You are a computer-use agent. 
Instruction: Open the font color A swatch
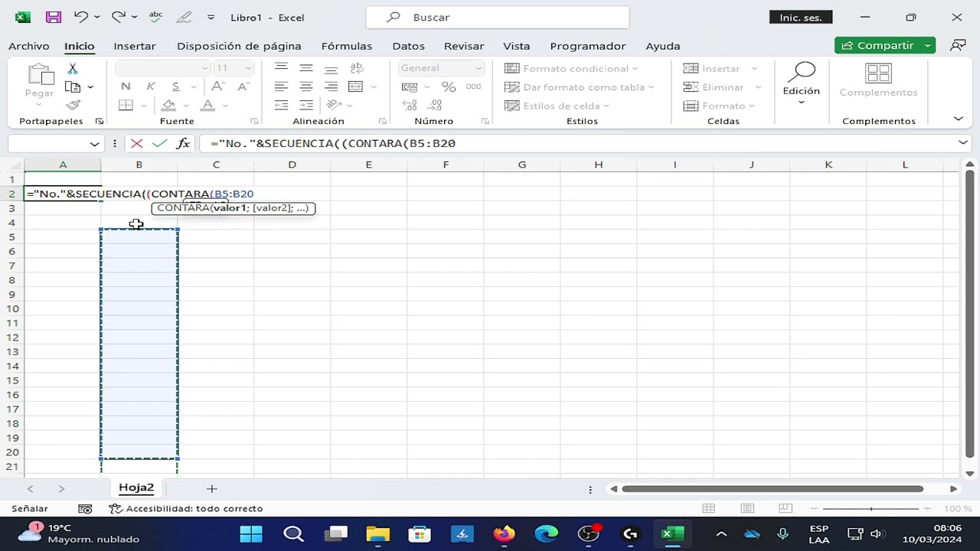pos(207,106)
